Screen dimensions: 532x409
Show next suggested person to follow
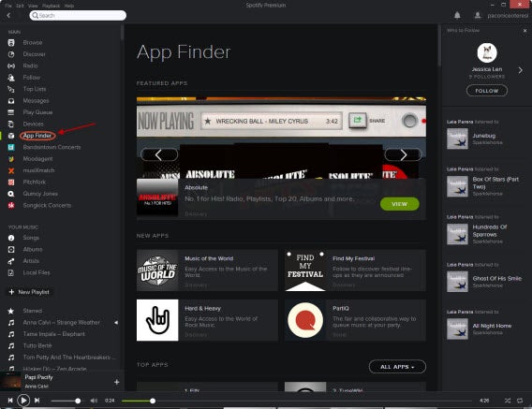click(x=520, y=70)
